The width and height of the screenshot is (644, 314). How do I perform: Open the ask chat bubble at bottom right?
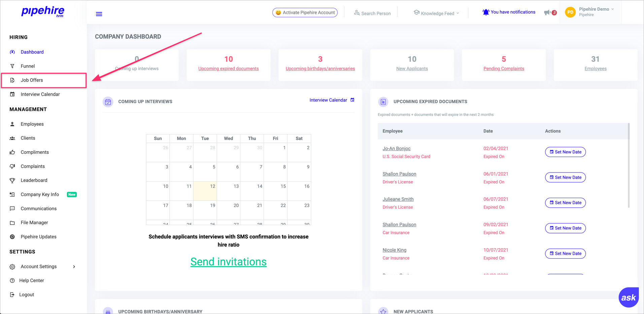point(628,297)
